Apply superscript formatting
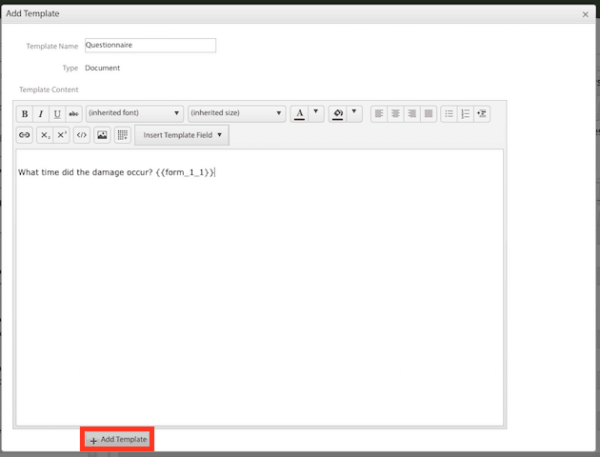The width and height of the screenshot is (600, 457). pyautogui.click(x=62, y=135)
